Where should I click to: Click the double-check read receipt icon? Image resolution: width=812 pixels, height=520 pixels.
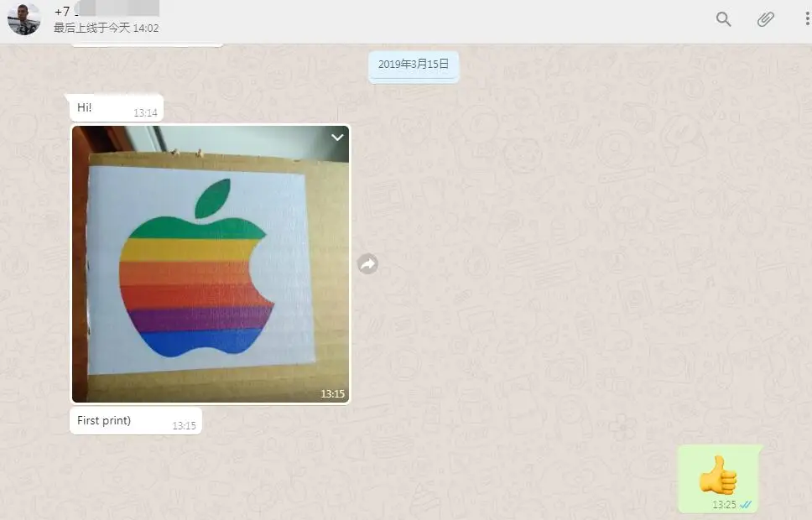coord(746,504)
